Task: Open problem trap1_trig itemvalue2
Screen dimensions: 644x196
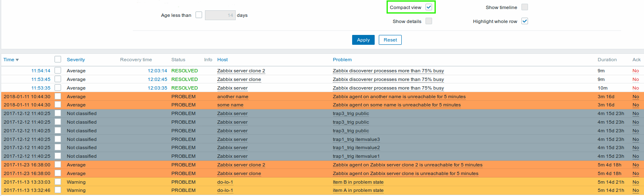Action: [x=356, y=148]
